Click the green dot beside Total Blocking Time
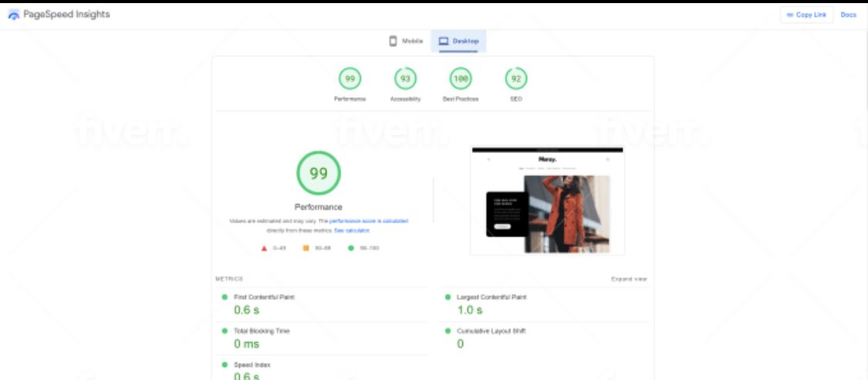Image resolution: width=868 pixels, height=380 pixels. click(x=225, y=331)
